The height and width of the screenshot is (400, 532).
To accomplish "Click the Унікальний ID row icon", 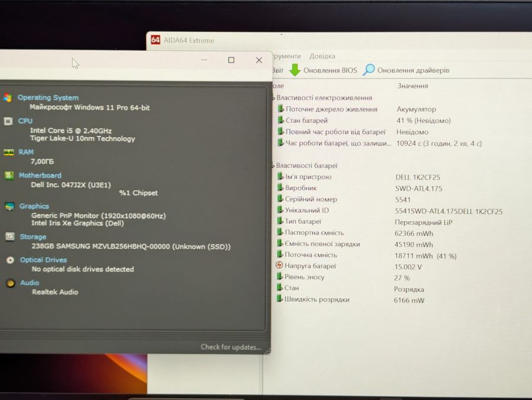I will tap(280, 210).
